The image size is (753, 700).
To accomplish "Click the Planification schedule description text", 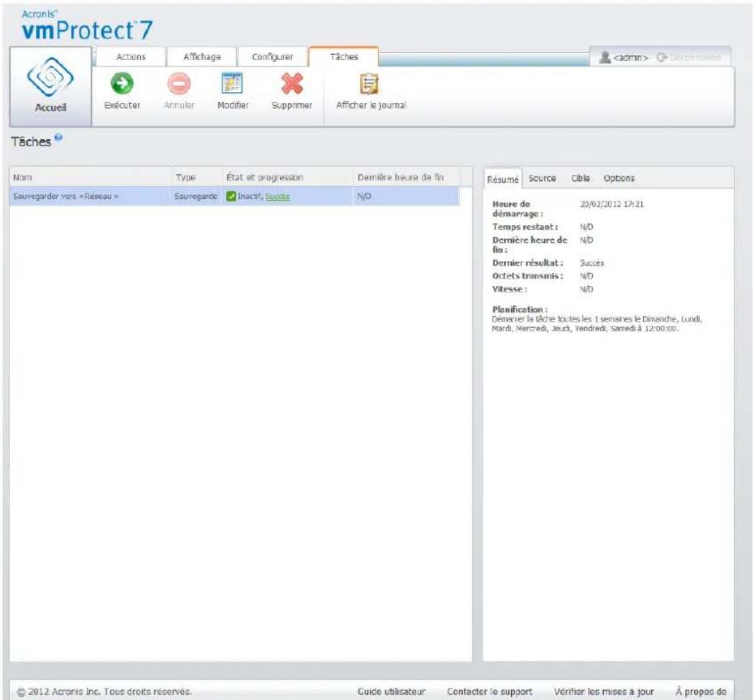I will point(597,324).
